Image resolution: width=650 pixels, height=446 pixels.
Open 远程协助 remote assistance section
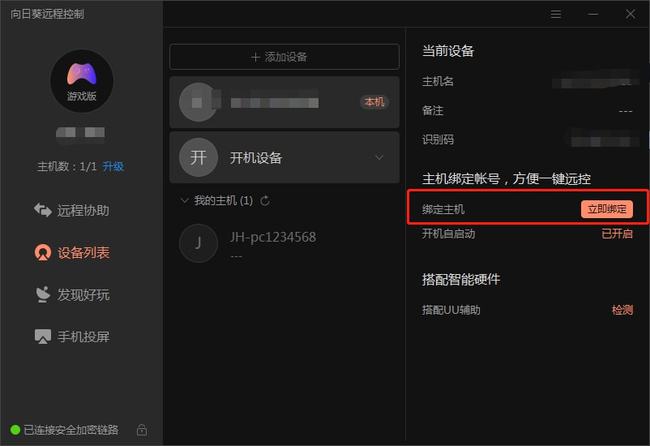tap(72, 210)
